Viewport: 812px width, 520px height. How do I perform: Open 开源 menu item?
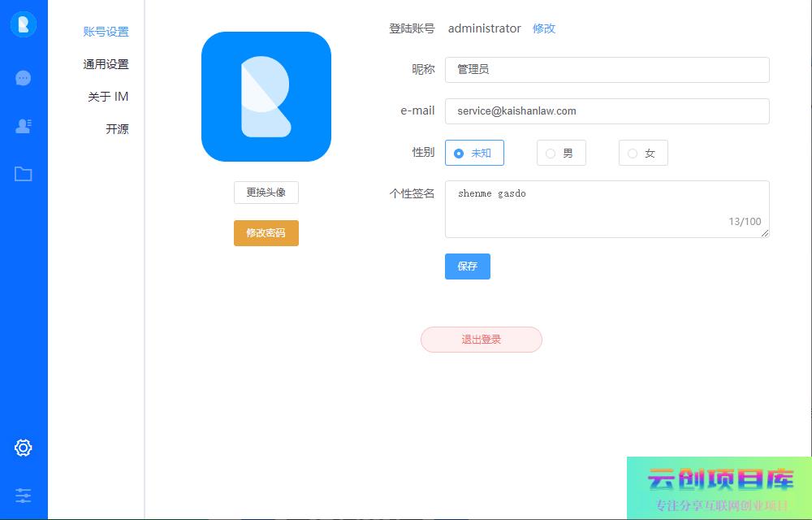click(117, 129)
